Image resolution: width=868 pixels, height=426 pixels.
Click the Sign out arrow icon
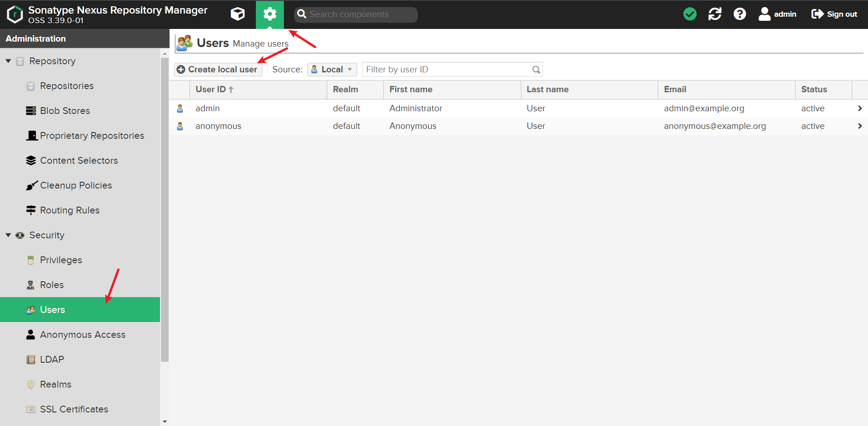[817, 14]
